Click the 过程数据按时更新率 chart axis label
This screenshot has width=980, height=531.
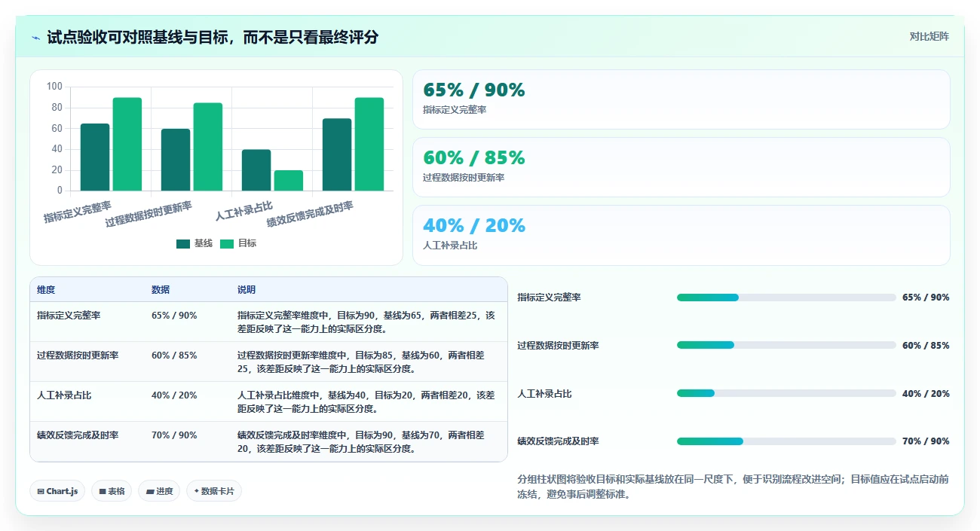[x=149, y=214]
